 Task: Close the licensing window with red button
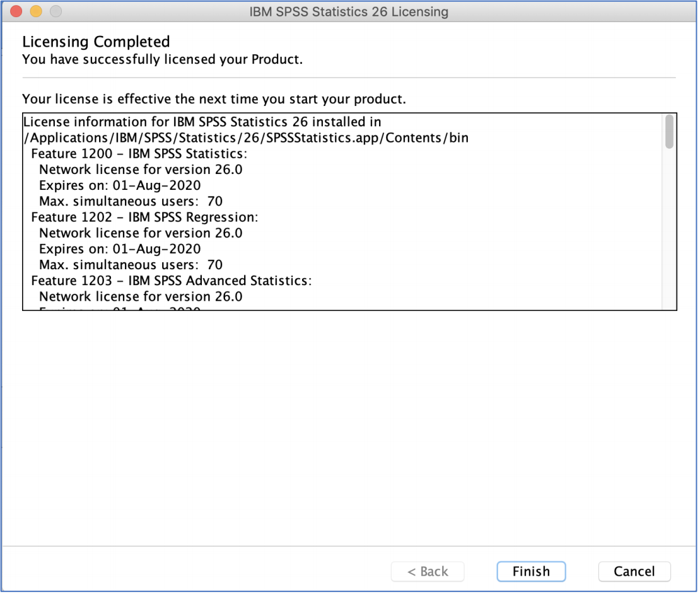16,11
